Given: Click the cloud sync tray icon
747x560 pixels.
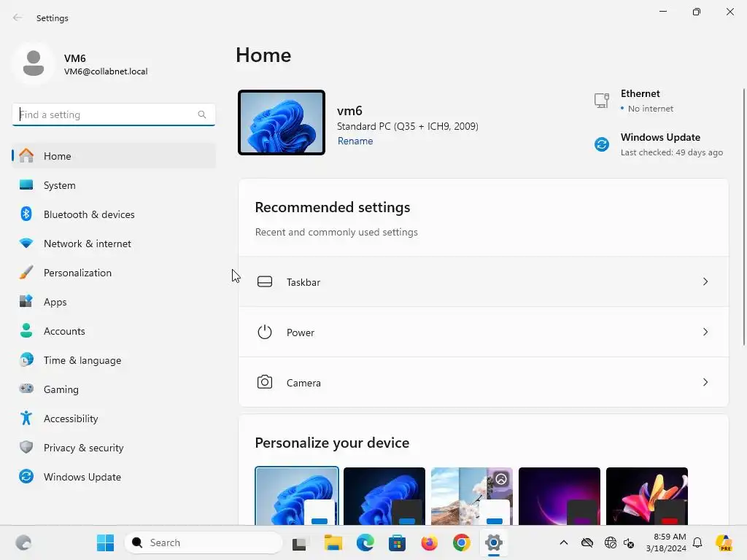Looking at the screenshot, I should click(587, 542).
